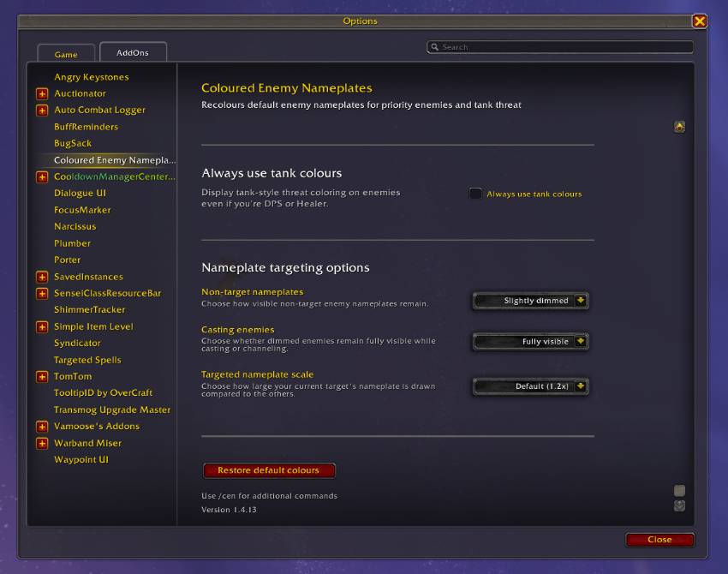Select Coloured Enemy Nameplates list entry
This screenshot has height=574, width=728.
pos(115,160)
